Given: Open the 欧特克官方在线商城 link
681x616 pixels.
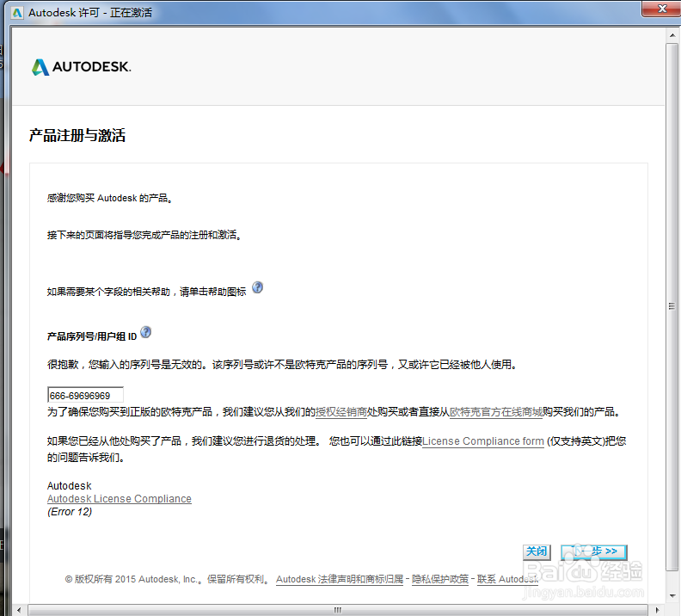Looking at the screenshot, I should click(x=495, y=412).
